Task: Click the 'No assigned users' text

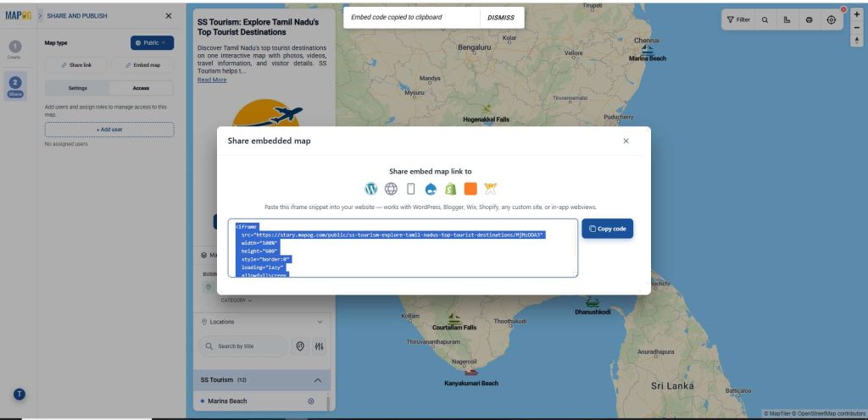Action: [66, 144]
